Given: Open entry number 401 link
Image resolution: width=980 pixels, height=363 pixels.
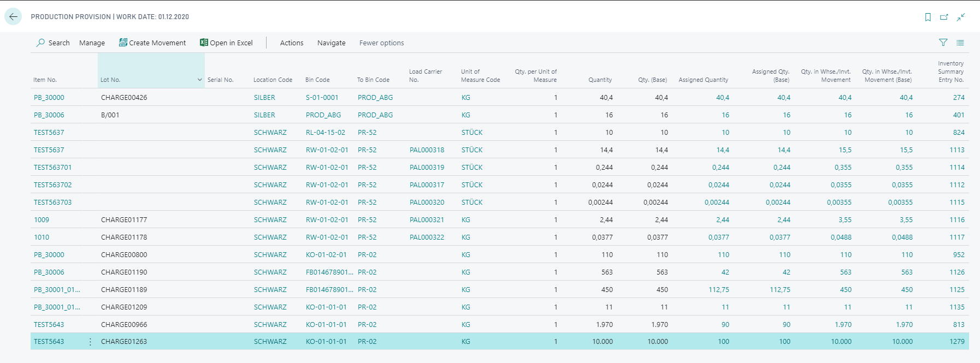Looking at the screenshot, I should coord(959,115).
